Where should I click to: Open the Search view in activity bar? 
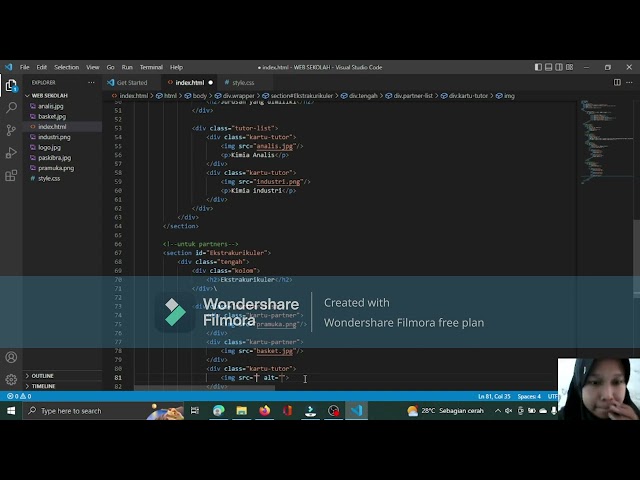point(11,108)
